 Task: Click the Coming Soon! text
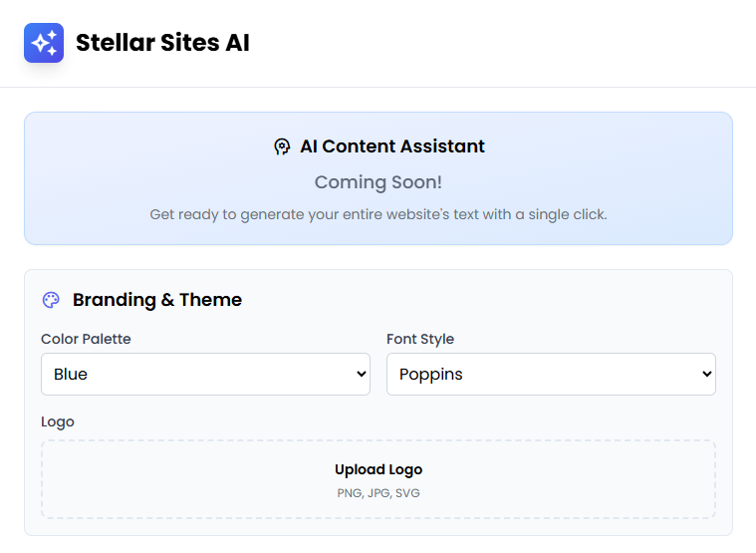click(x=378, y=182)
